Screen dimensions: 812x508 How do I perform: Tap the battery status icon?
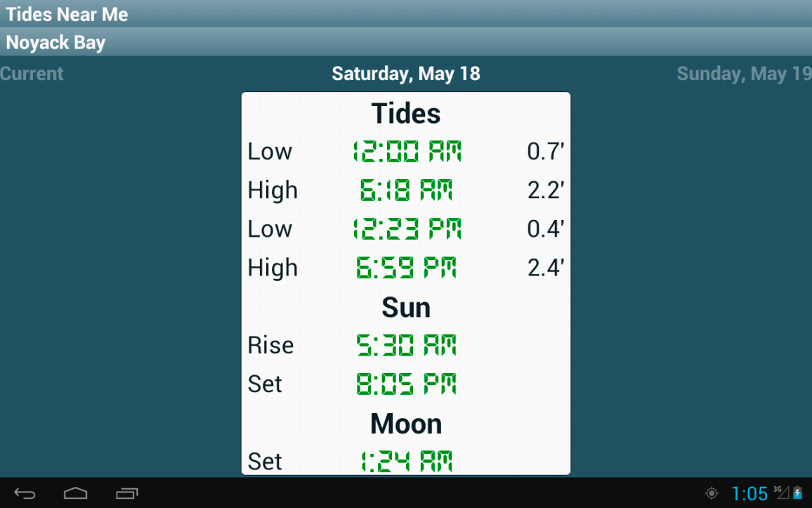798,493
